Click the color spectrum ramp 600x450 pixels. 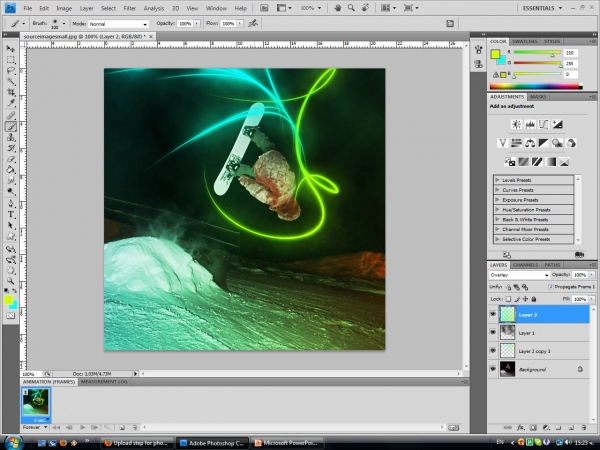coord(536,87)
